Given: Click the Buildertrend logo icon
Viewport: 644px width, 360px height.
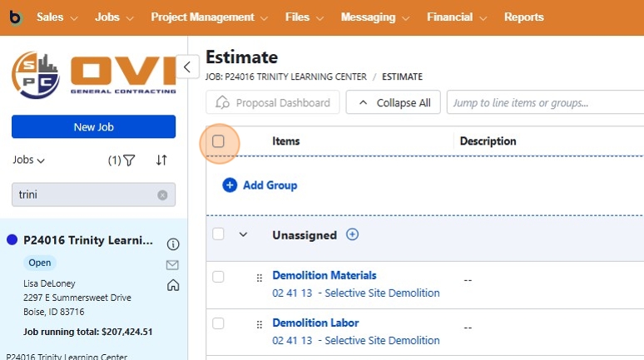Looking at the screenshot, I should tap(16, 17).
